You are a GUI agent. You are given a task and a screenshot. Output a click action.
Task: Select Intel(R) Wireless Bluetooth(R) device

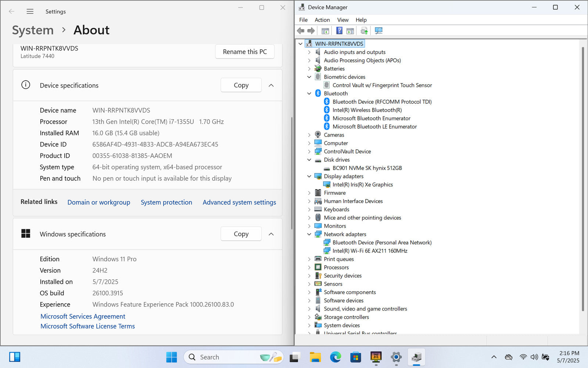(x=367, y=110)
